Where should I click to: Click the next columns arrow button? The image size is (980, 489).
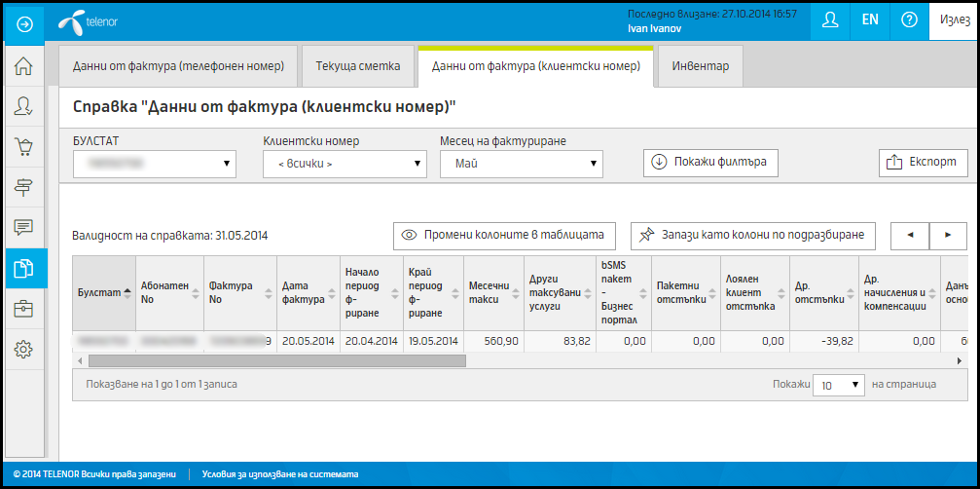(948, 235)
